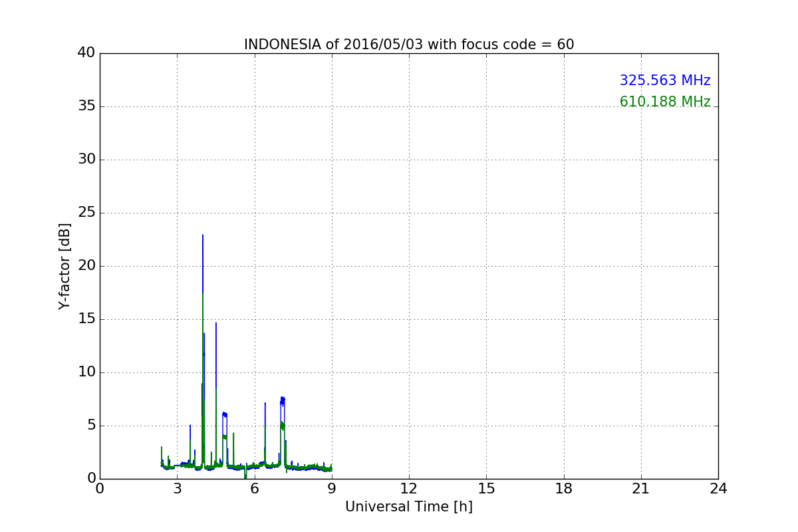
Task: Select the green 610.188 MHz legend label
Action: [665, 102]
